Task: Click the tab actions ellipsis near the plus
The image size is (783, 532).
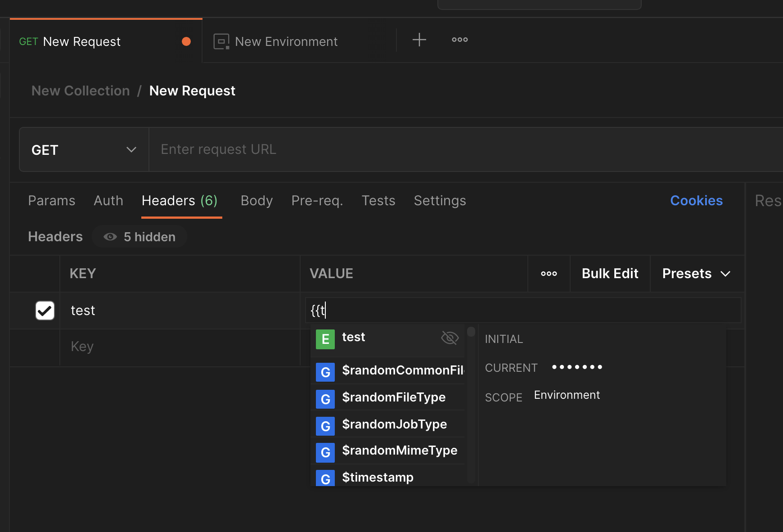Action: click(x=459, y=40)
